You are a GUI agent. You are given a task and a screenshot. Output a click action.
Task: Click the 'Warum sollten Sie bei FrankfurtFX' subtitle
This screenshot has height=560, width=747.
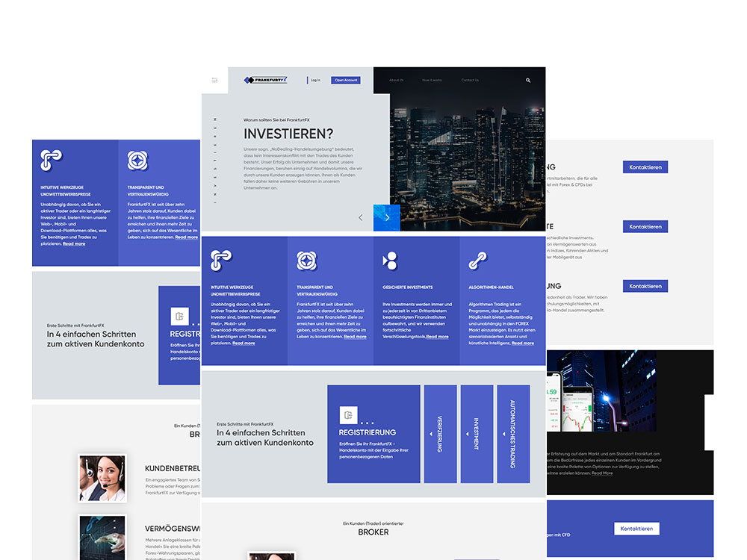pos(276,120)
